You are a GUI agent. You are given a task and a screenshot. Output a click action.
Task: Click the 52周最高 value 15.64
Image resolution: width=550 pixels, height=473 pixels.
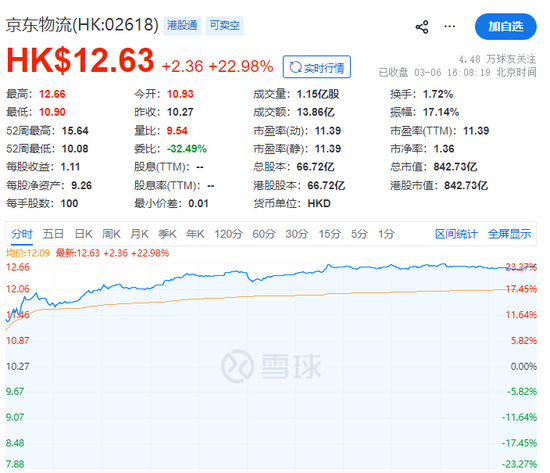coord(75,131)
